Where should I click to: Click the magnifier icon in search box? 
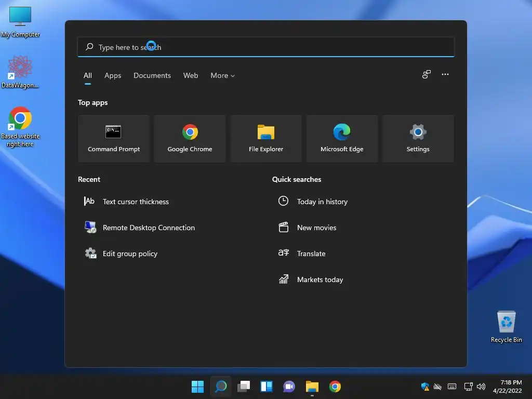(x=89, y=47)
